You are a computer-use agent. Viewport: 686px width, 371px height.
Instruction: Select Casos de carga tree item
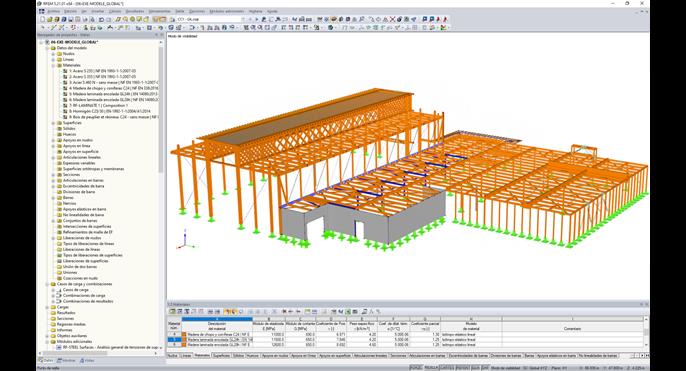75,290
